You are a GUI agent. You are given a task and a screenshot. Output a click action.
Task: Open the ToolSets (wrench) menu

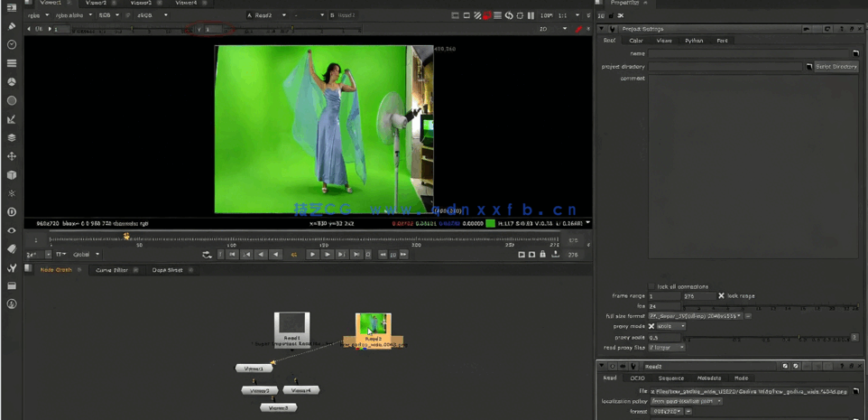point(12,268)
